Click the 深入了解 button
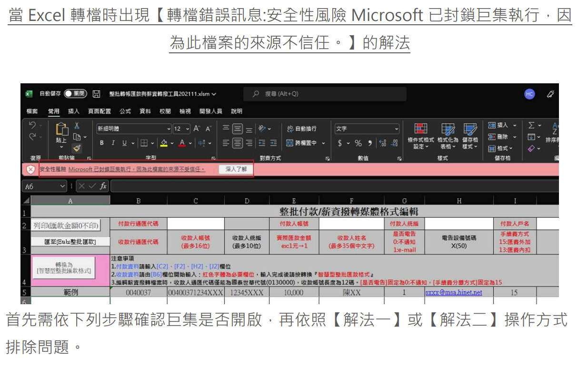 [x=236, y=169]
